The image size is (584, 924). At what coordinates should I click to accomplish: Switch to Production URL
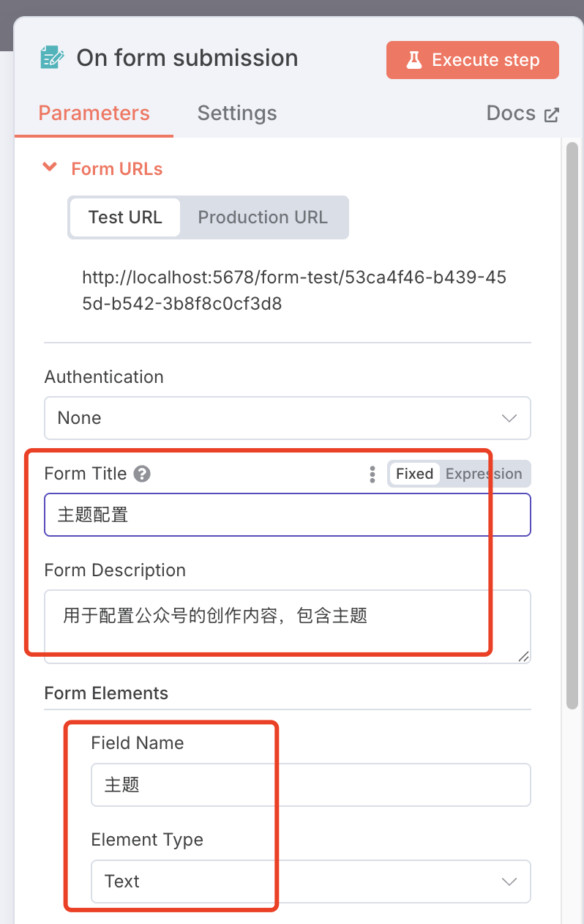click(x=263, y=217)
